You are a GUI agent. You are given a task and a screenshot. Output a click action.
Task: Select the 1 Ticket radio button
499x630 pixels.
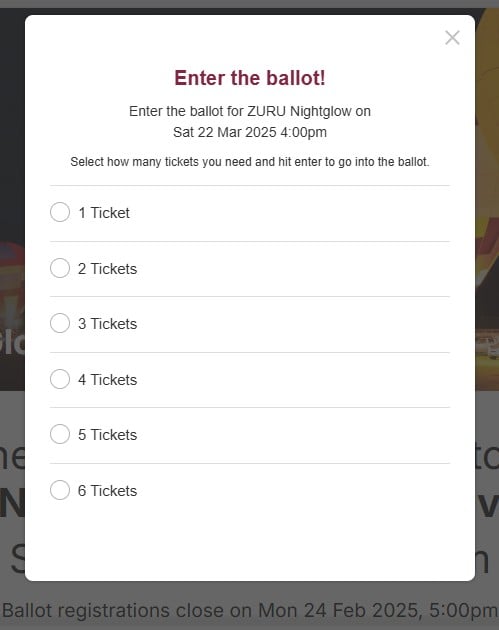[x=60, y=212]
